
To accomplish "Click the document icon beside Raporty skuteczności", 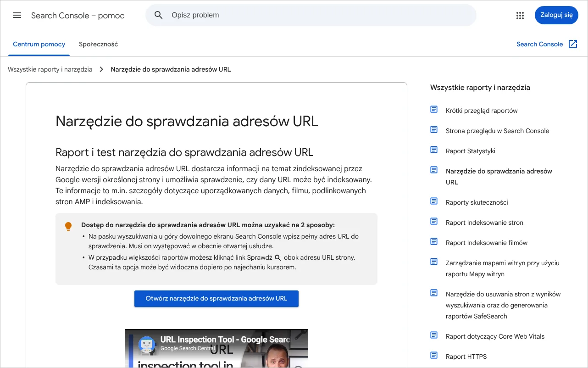I will pyautogui.click(x=434, y=201).
